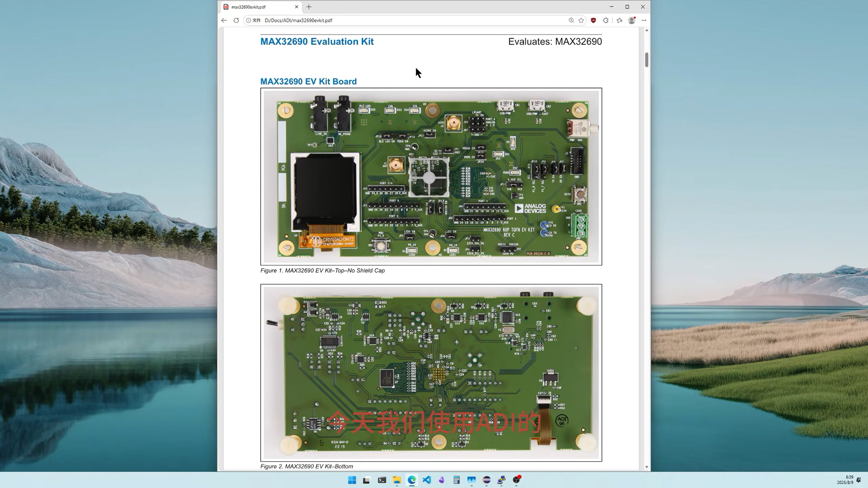Click the PDF vertical scrollbar thumb

click(647, 60)
